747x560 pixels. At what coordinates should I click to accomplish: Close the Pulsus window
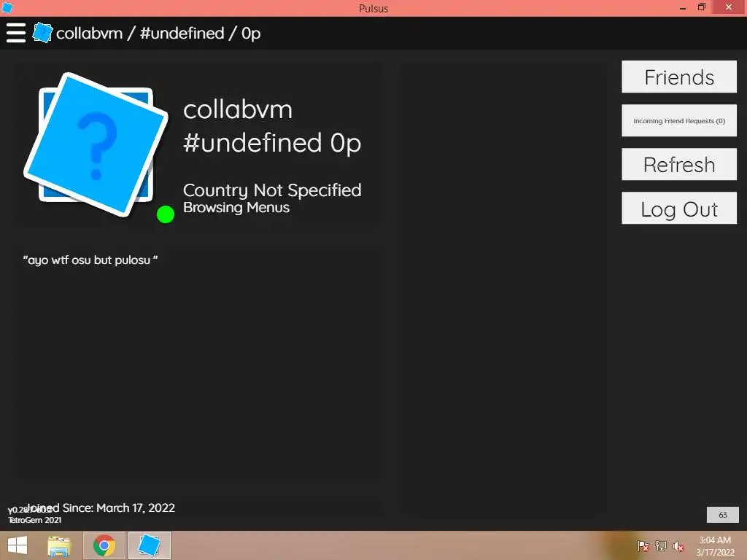pos(729,7)
